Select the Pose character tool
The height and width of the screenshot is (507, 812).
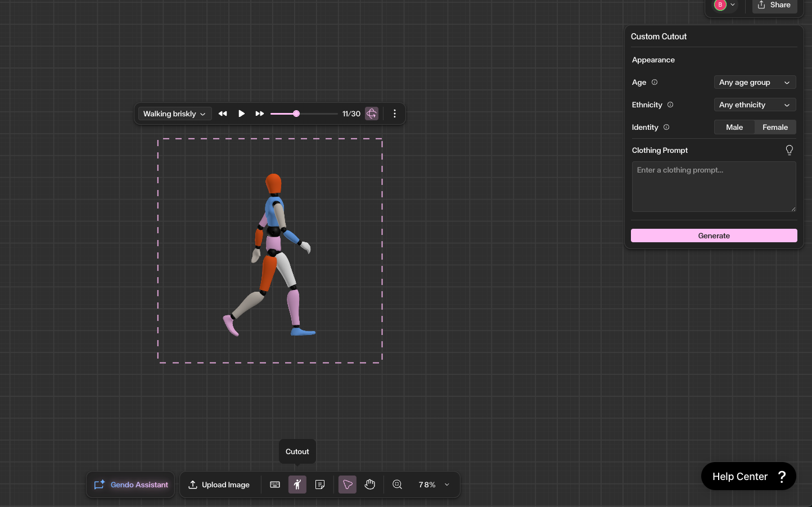tap(297, 485)
